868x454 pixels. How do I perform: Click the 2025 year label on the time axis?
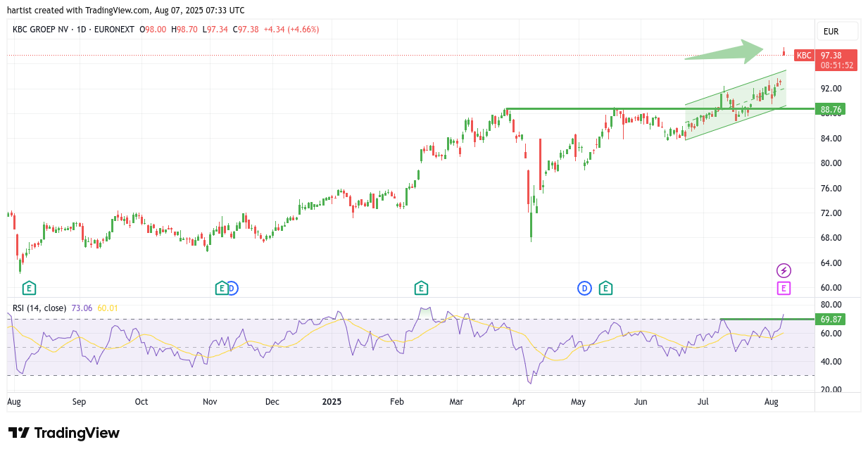[x=332, y=402]
